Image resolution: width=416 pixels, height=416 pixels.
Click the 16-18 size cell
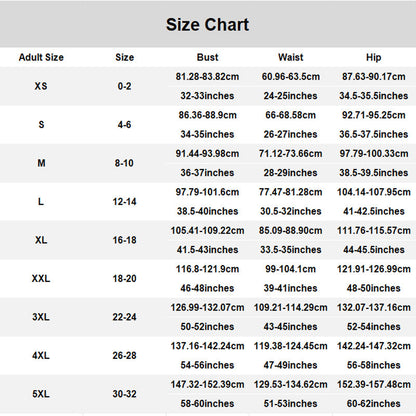(124, 240)
